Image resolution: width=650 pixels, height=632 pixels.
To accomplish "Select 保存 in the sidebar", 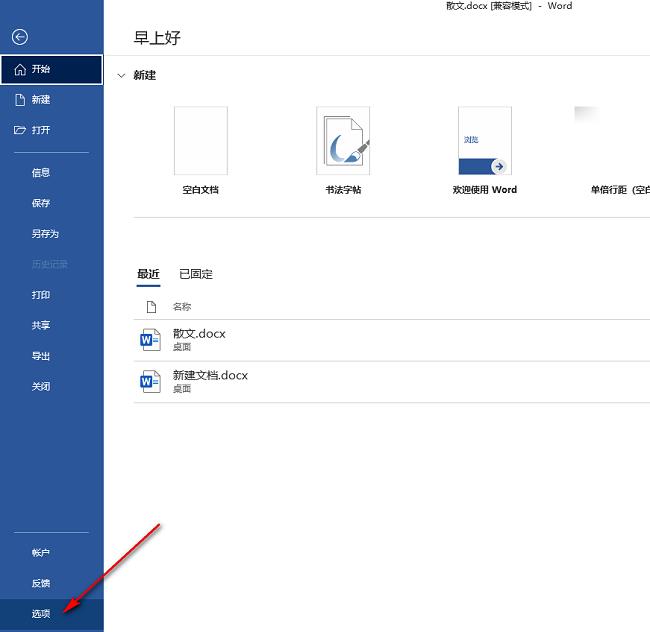I will tap(52, 203).
